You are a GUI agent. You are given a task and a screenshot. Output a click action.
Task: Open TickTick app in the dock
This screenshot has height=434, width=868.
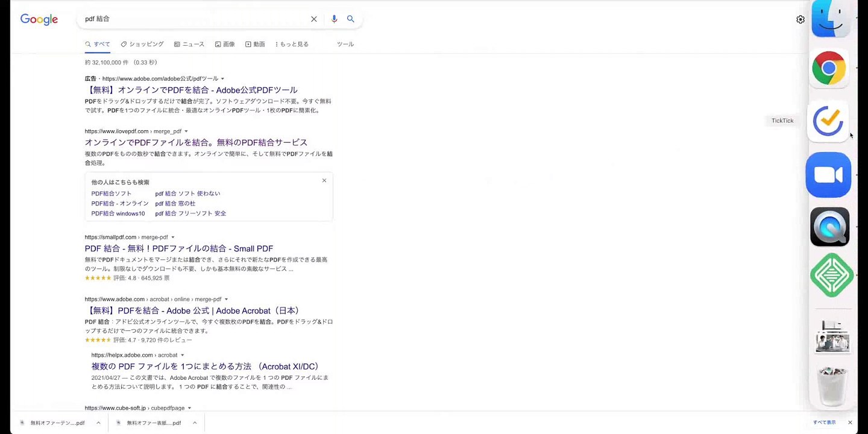point(828,121)
